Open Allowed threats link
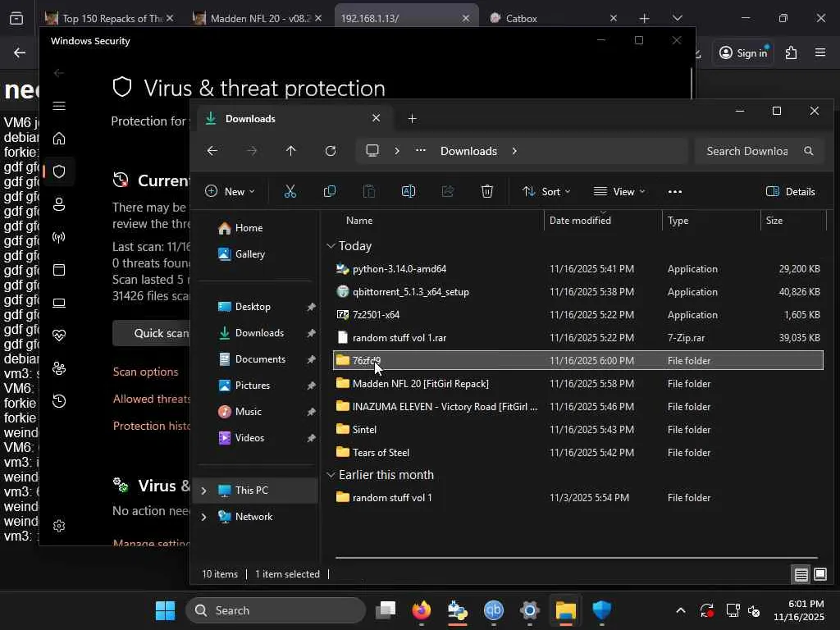Viewport: 840px width, 630px height. [152, 399]
